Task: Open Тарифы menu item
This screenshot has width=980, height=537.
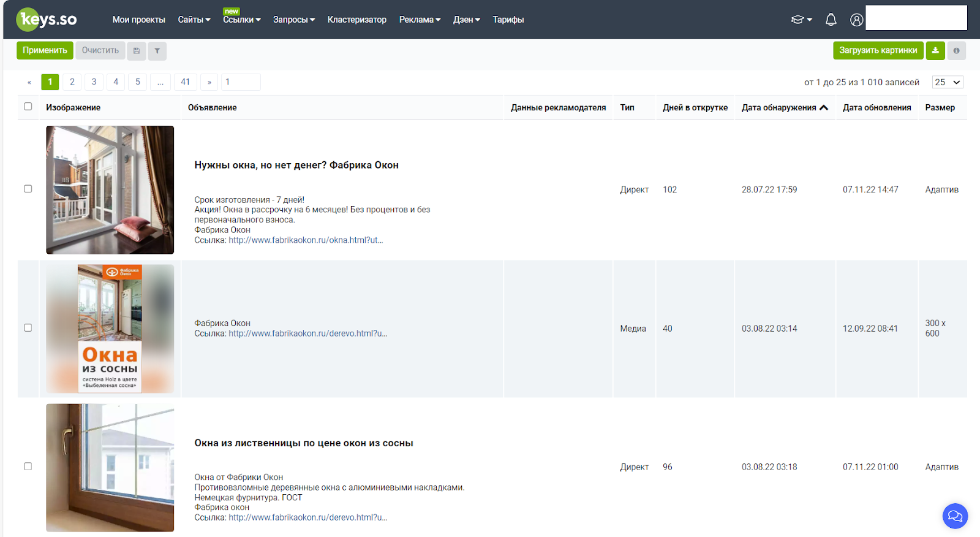Action: 508,20
